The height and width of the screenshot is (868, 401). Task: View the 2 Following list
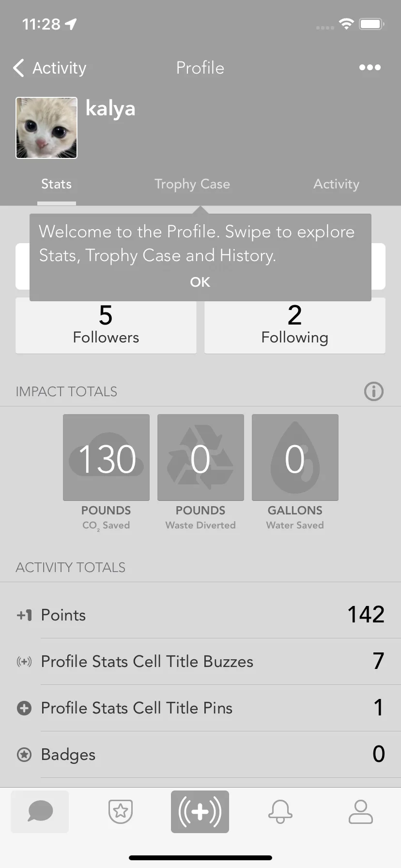(x=295, y=325)
